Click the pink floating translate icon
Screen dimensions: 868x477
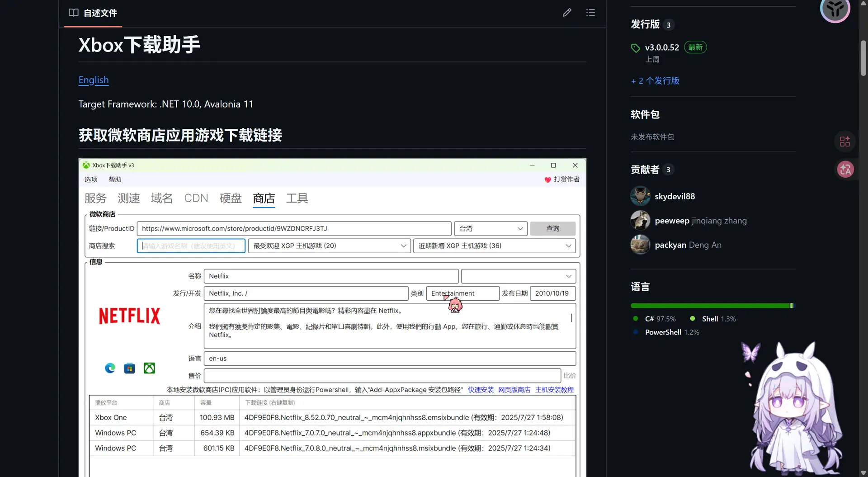pos(845,170)
